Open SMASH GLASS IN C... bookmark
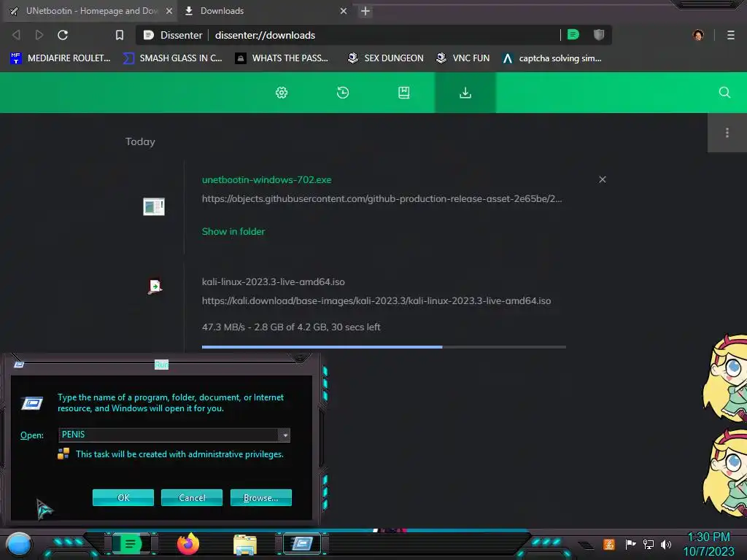 (x=172, y=58)
